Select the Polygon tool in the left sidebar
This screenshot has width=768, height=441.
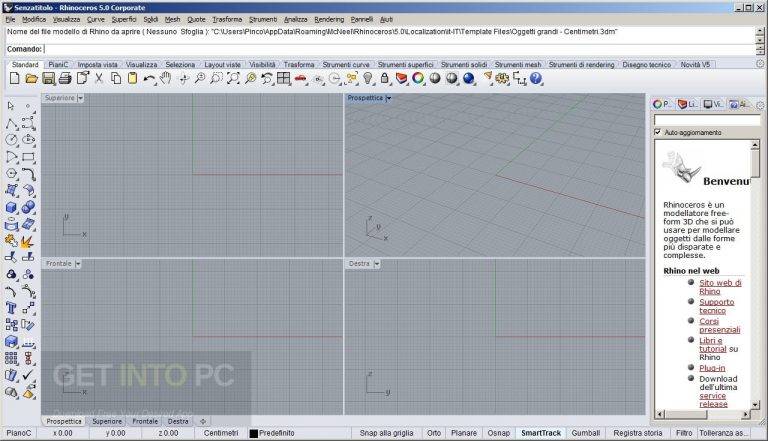click(11, 174)
